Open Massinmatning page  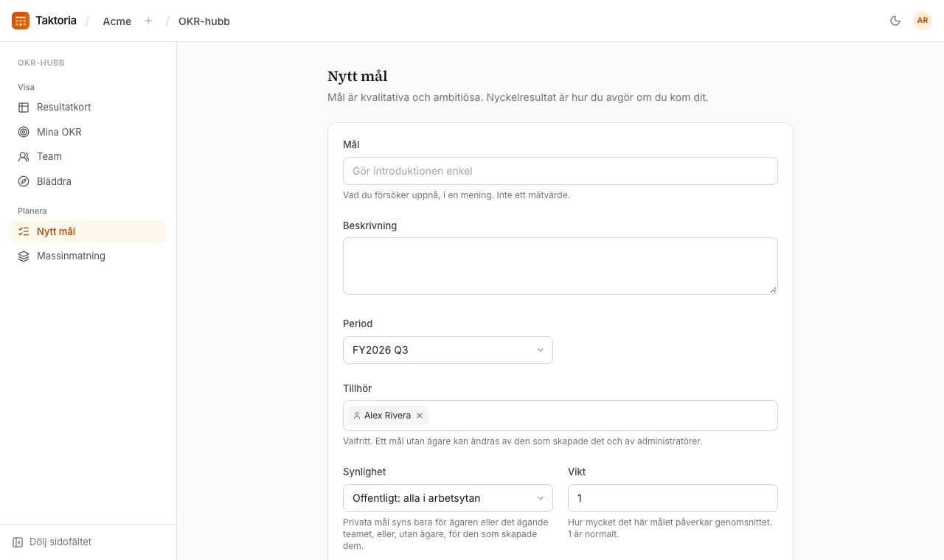pos(88,256)
